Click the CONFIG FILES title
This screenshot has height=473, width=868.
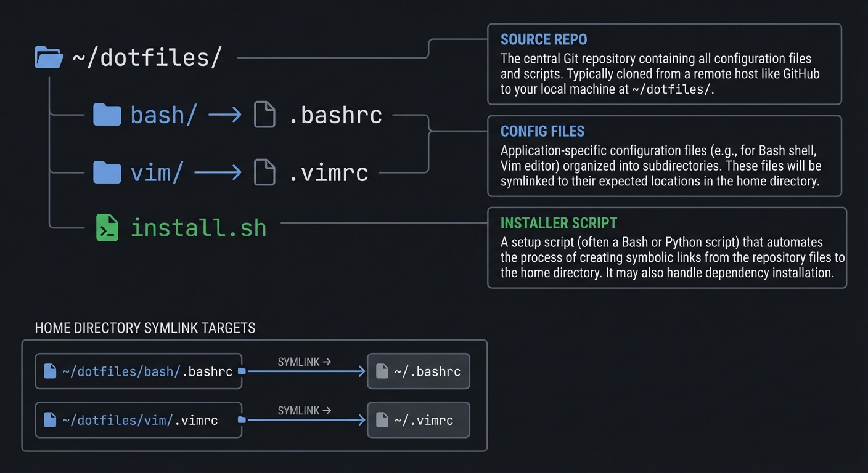click(x=542, y=131)
